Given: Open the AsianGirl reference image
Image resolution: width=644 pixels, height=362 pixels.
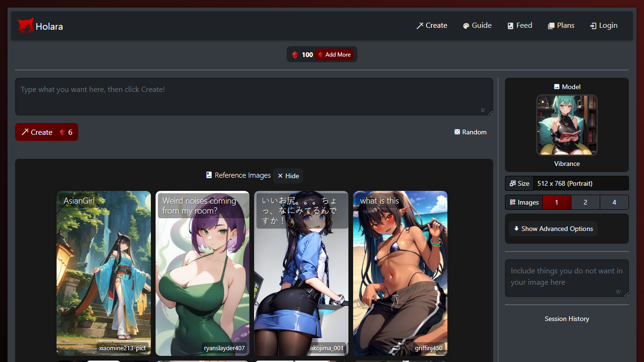Looking at the screenshot, I should (x=104, y=273).
